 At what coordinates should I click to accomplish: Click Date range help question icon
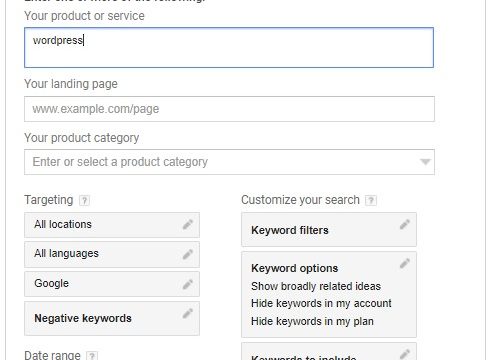(x=92, y=355)
